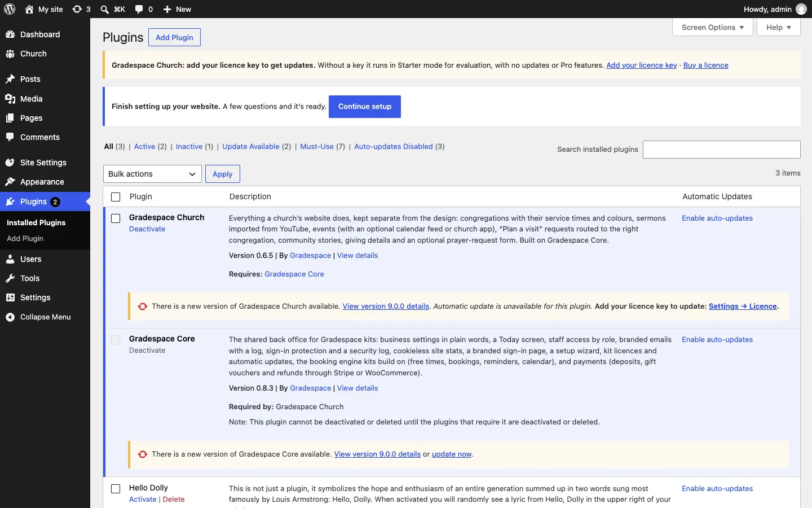This screenshot has height=508, width=812.
Task: Click the Collapse Menu arrow icon
Action: pos(10,317)
